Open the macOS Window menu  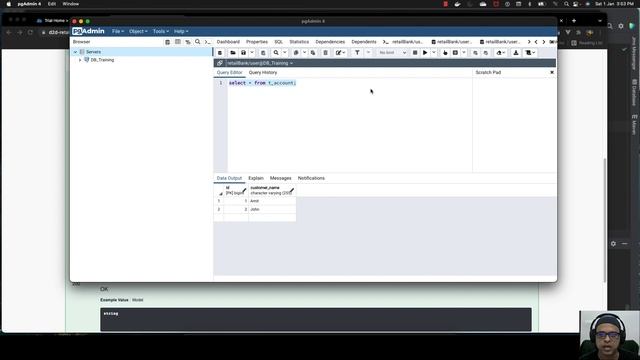pyautogui.click(x=71, y=4)
